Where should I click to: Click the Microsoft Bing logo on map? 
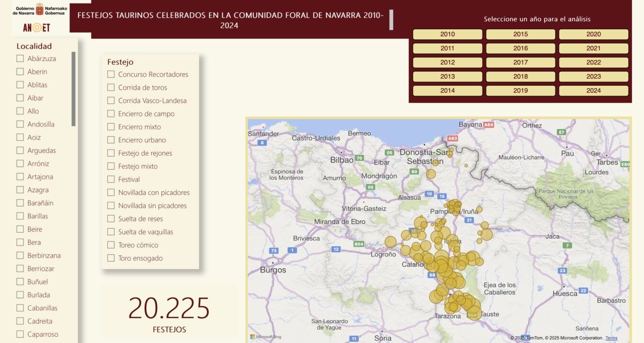click(266, 337)
